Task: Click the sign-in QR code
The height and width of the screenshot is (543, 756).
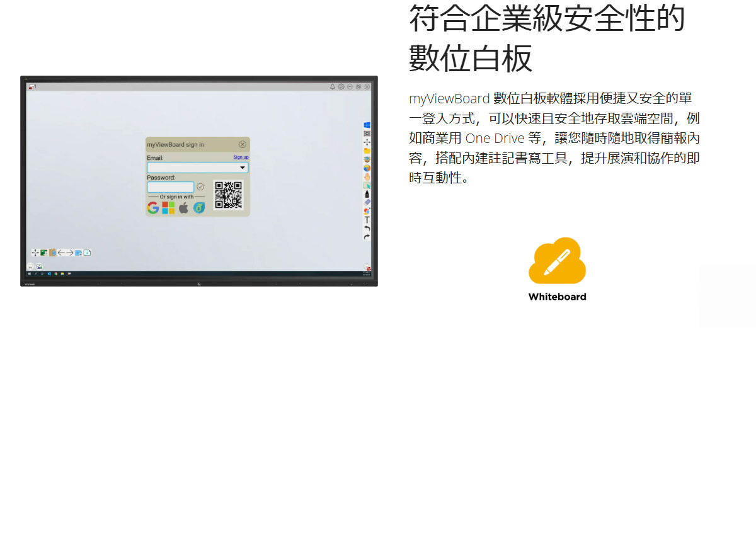Action: pos(228,195)
